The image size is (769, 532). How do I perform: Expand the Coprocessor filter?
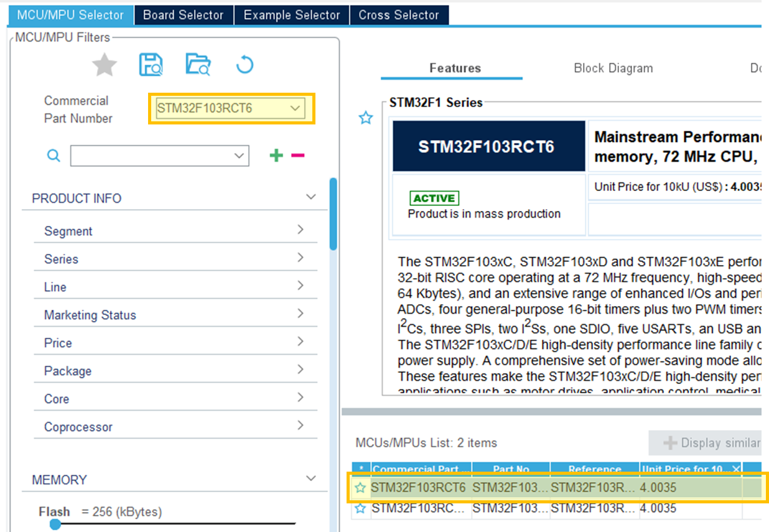coord(301,426)
